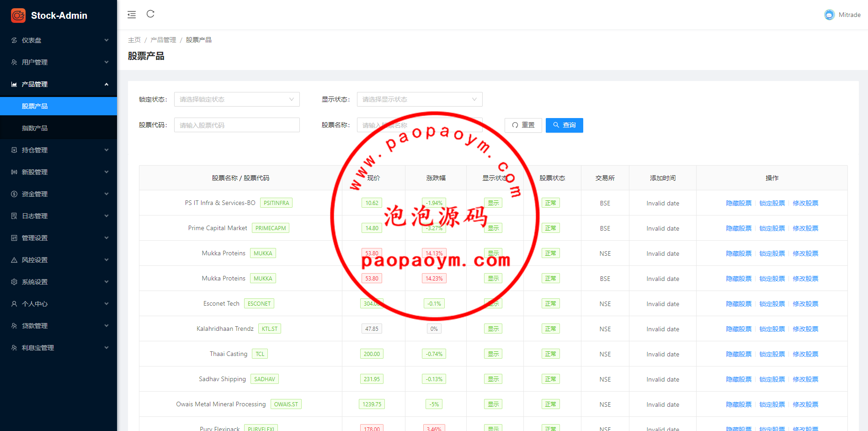
Task: Click the 持仓管理 icon in the sidebar
Action: tap(14, 150)
